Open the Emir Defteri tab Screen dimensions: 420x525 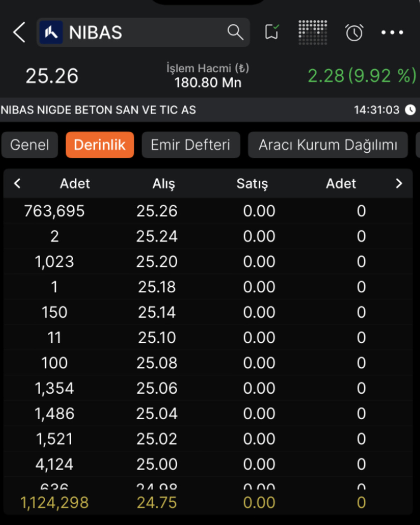click(191, 145)
